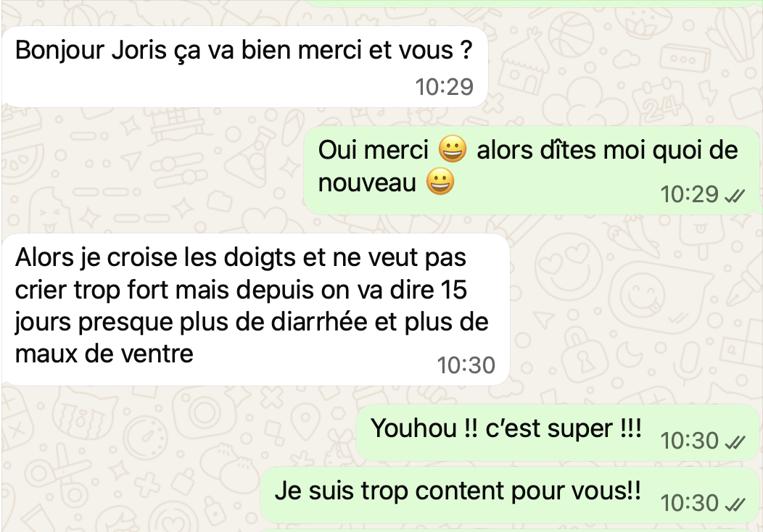763x532 pixels.
Task: Select the "Youhou !! c'est super !!!" message bubble
Action: (558, 433)
